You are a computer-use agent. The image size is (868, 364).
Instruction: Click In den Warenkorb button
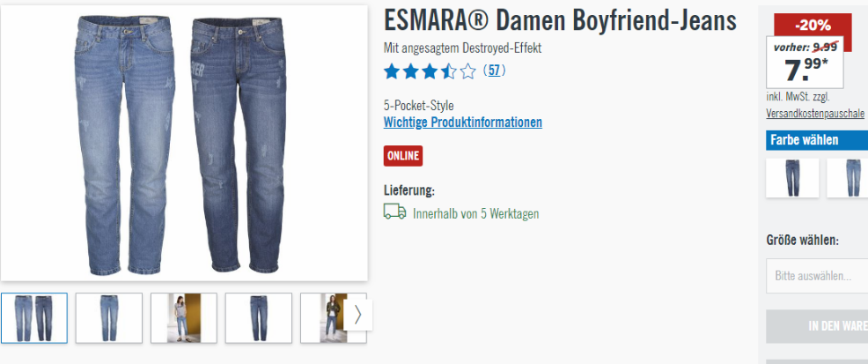click(817, 326)
